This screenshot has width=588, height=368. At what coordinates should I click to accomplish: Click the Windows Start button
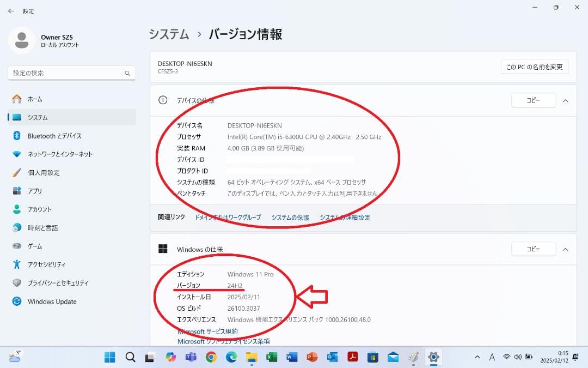tap(109, 357)
